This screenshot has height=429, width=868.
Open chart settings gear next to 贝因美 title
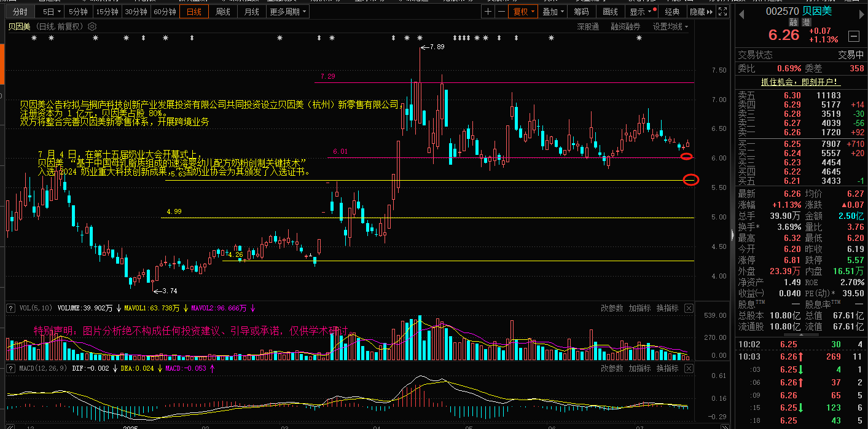[x=92, y=26]
